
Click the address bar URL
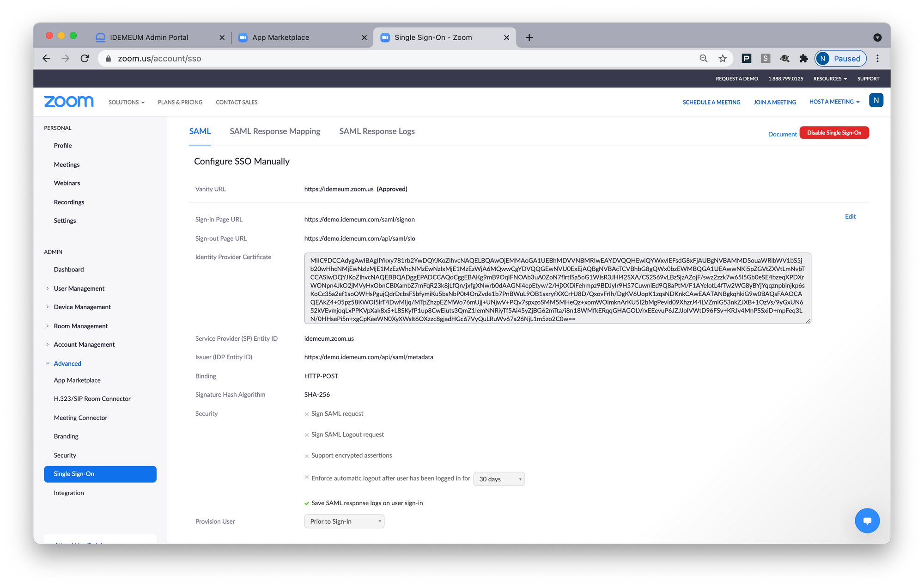(x=159, y=59)
